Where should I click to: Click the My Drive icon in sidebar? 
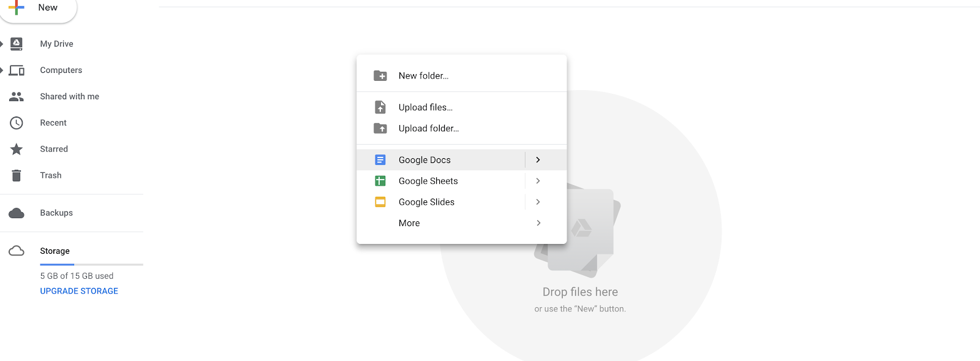17,44
